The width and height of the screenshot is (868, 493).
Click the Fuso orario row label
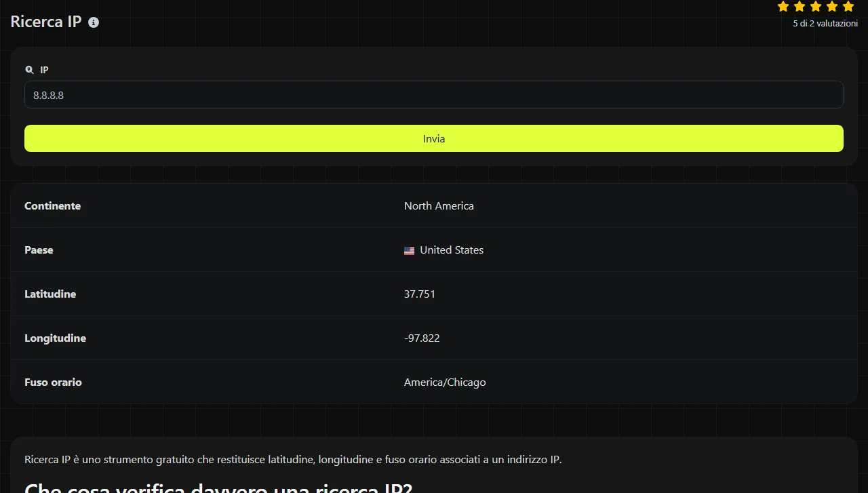tap(53, 382)
